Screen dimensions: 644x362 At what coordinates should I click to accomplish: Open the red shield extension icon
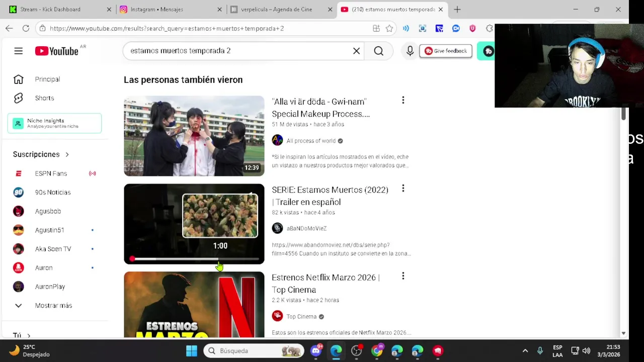(x=472, y=29)
